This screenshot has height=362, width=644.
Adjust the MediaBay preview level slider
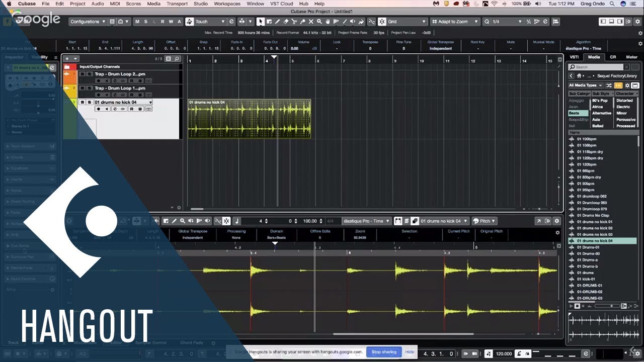[x=607, y=306]
